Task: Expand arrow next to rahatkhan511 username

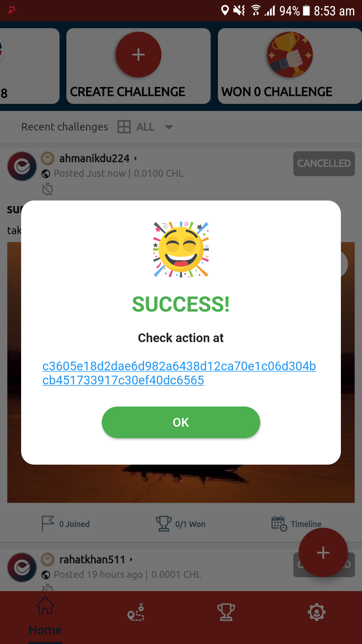Action: (x=131, y=559)
